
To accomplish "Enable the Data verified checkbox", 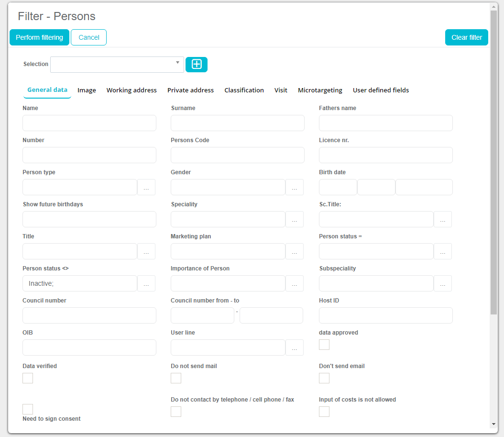I will point(28,378).
